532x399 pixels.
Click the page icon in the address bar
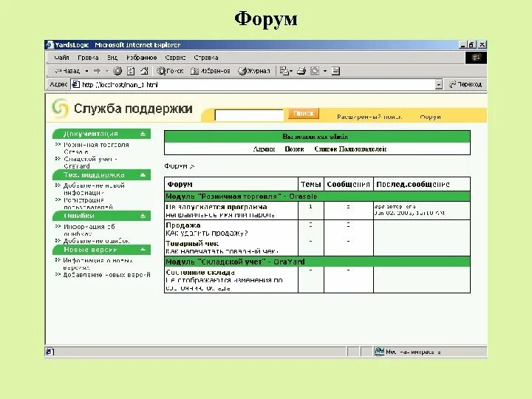[x=75, y=84]
